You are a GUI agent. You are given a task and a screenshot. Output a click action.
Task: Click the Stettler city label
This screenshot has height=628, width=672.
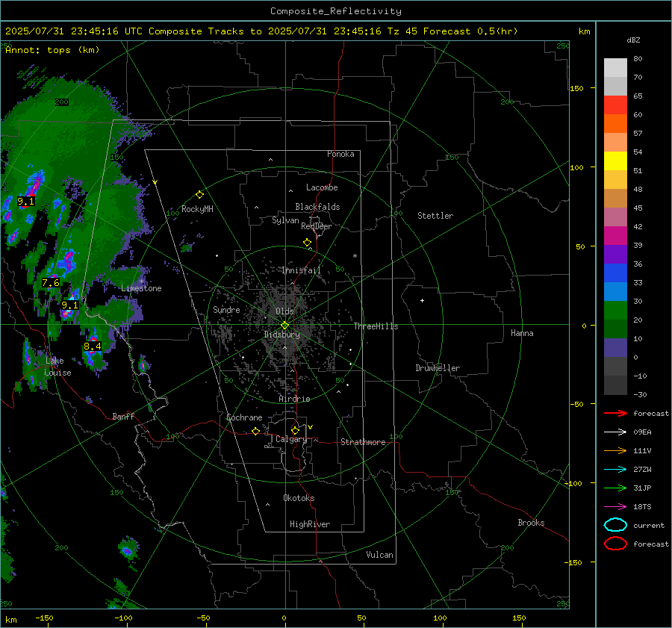tap(435, 216)
